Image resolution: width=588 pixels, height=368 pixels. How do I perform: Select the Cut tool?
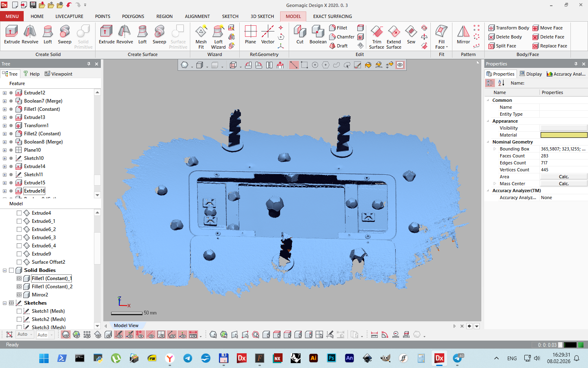(300, 34)
